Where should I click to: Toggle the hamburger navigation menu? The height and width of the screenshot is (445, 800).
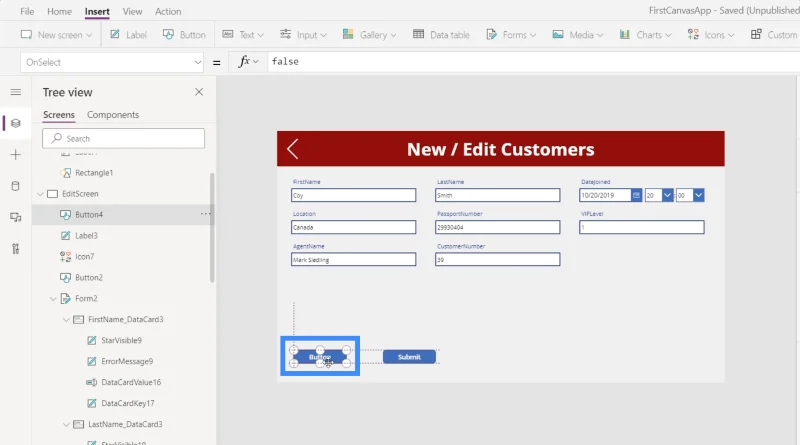pyautogui.click(x=16, y=92)
